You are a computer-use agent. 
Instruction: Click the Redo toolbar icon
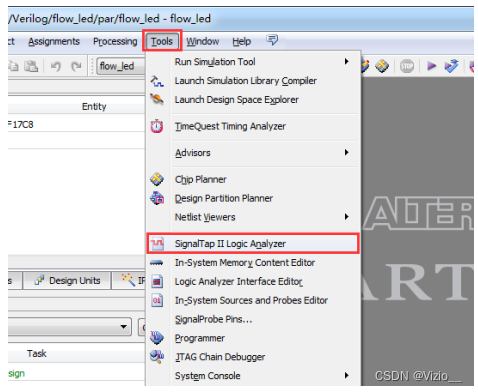coord(76,66)
